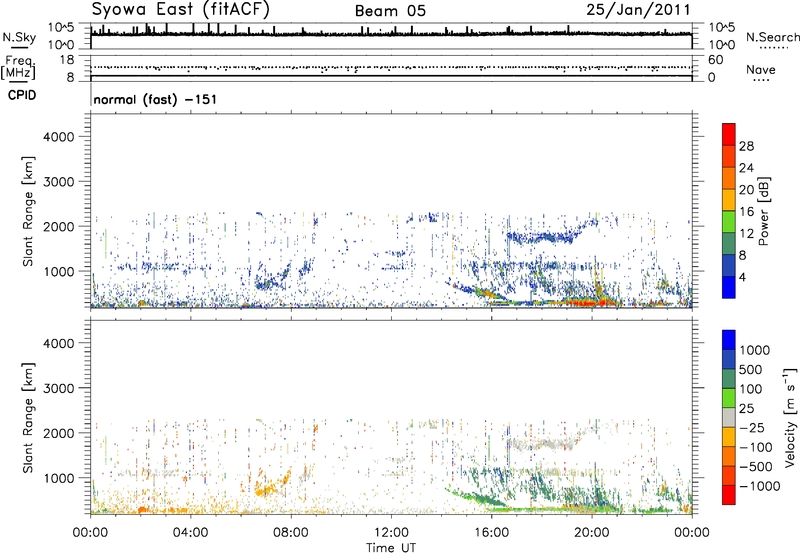The height and width of the screenshot is (554, 800).
Task: Click the 'N.Sky' legend label
Action: point(19,37)
